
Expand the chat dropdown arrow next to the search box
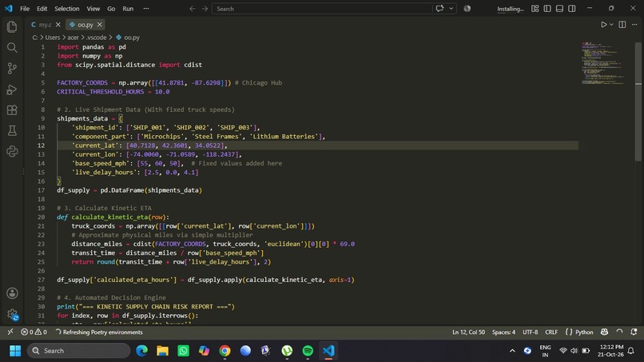click(x=451, y=9)
